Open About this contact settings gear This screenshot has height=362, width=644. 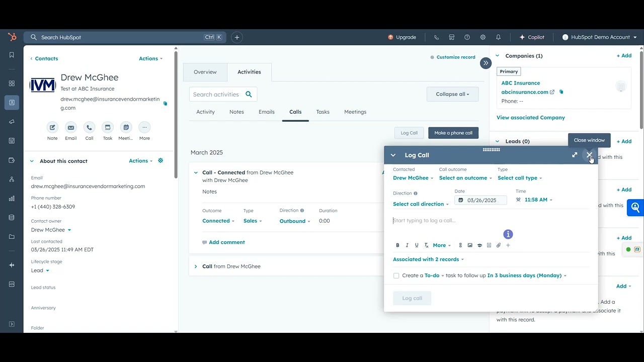click(x=160, y=160)
